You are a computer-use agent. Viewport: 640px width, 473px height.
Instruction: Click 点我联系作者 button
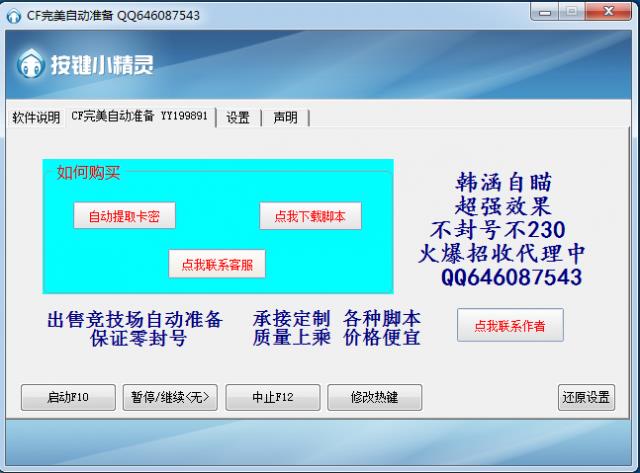pos(510,325)
